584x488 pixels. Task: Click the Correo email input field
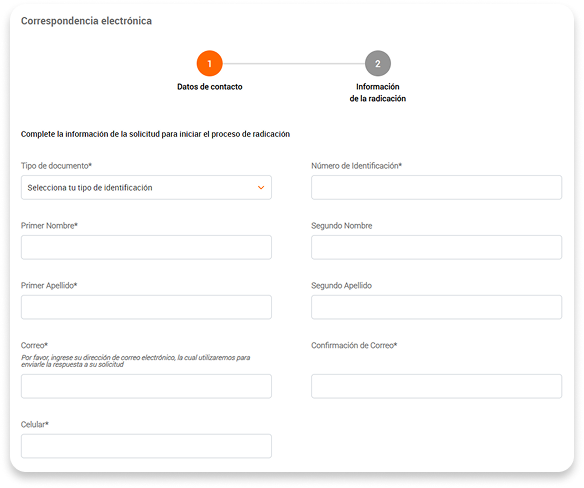click(146, 386)
